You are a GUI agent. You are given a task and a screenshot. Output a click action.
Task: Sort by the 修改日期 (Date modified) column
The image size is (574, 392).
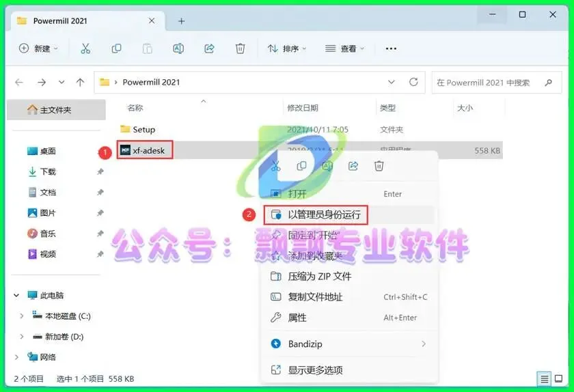click(302, 108)
